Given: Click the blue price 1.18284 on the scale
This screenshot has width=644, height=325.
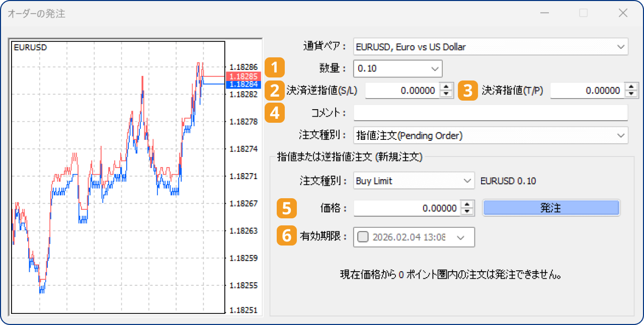Looking at the screenshot, I should click(243, 86).
